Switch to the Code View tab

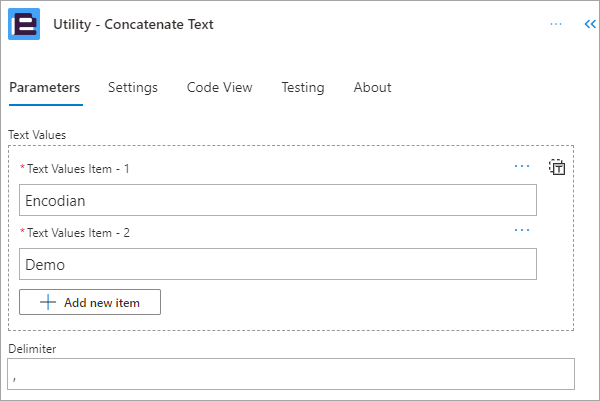(220, 88)
